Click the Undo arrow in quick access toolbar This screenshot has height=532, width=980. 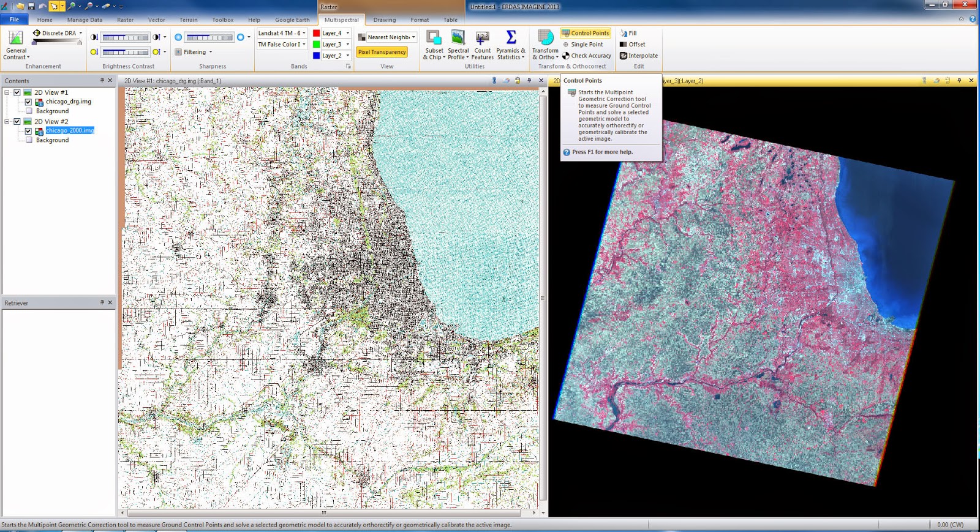42,6
